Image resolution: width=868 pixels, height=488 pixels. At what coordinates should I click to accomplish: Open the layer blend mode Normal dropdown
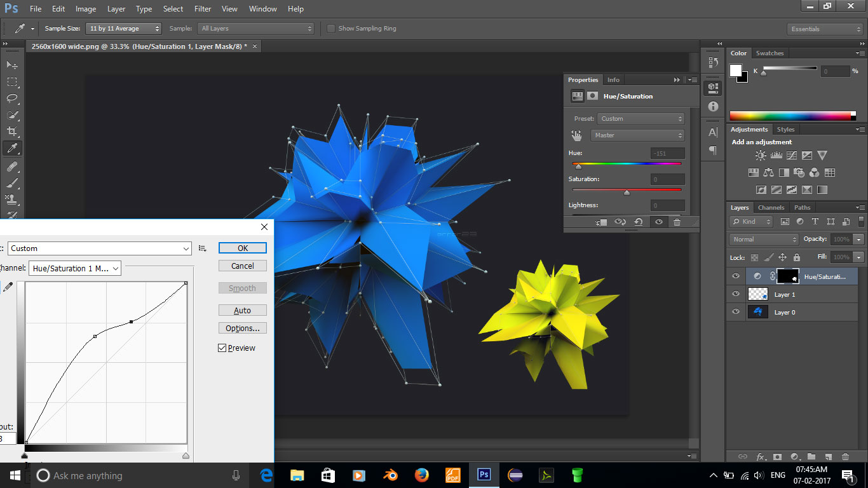[764, 240]
